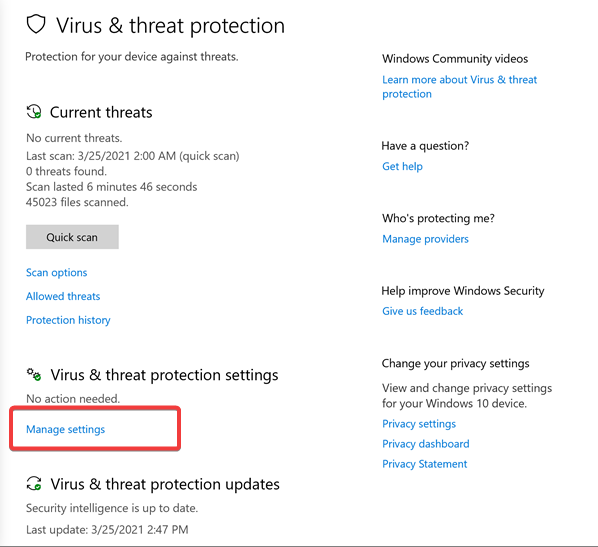598x547 pixels.
Task: Click the Virus & threat protection updates heading
Action: point(165,484)
